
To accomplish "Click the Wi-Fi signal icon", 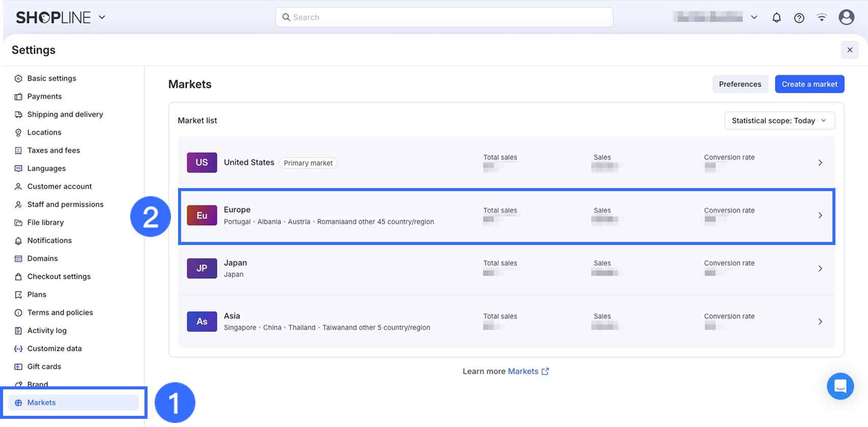I will pos(822,18).
